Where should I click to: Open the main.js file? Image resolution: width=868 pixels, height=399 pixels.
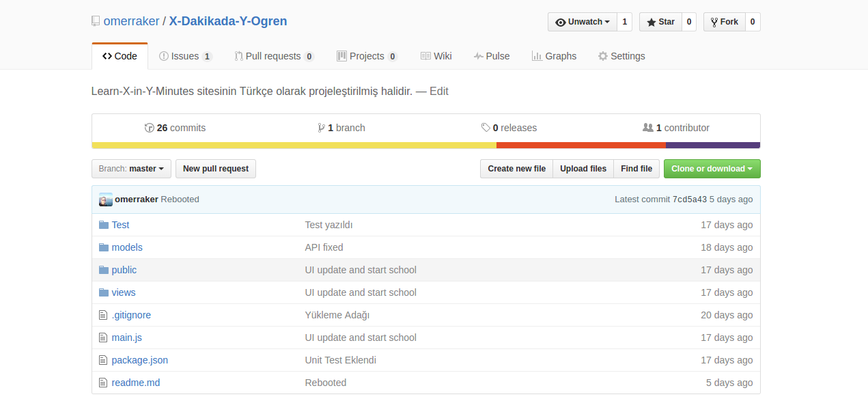(x=127, y=338)
